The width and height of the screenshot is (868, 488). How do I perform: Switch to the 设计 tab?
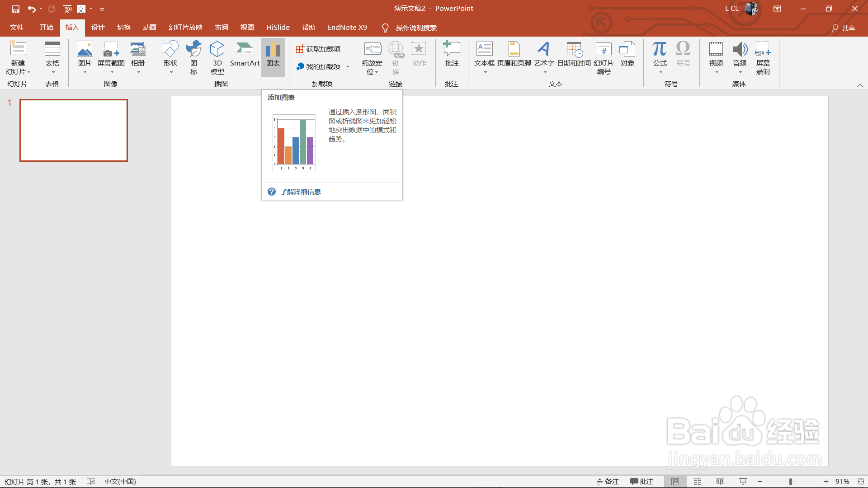(x=98, y=28)
